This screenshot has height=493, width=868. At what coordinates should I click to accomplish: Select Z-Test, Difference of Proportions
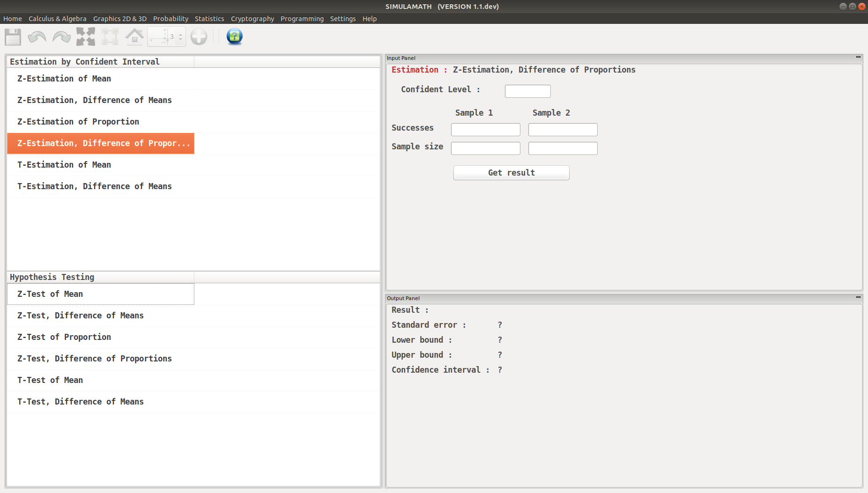(101, 359)
